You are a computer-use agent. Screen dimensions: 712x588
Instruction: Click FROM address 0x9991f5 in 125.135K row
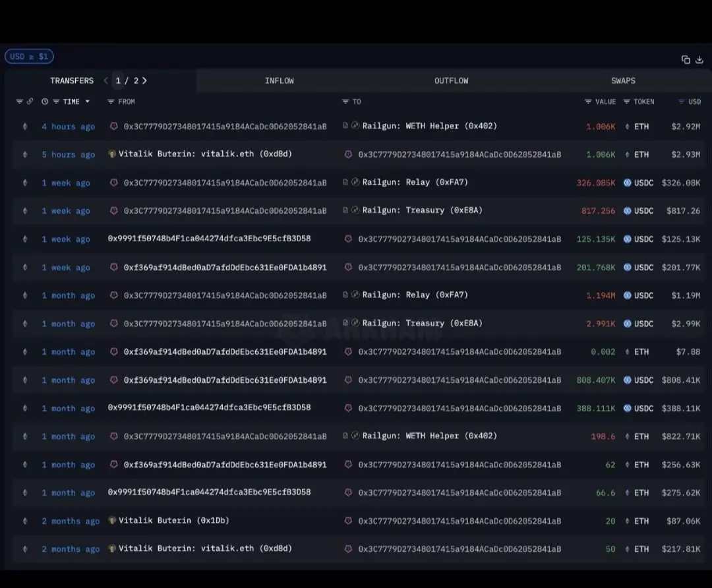point(210,239)
